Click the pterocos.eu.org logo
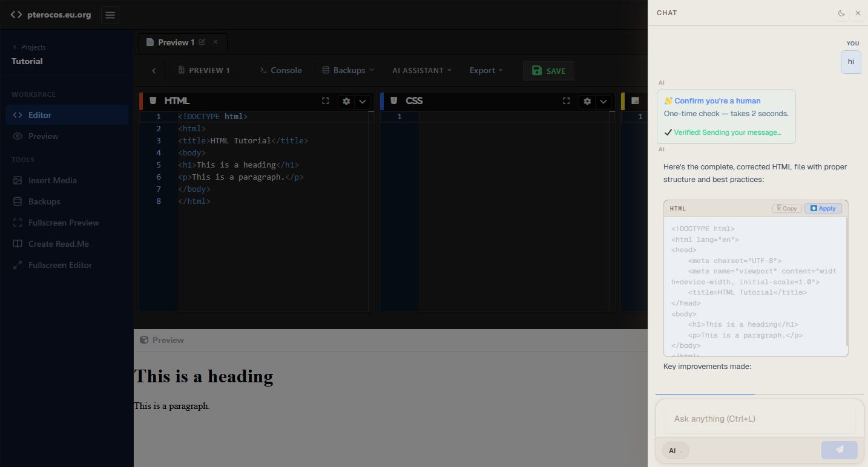This screenshot has width=868, height=467. tap(51, 15)
